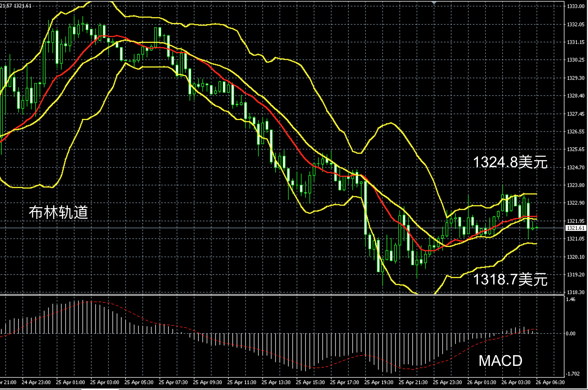Click the MACD 1.46 scale label
The height and width of the screenshot is (390, 588).
tap(571, 299)
